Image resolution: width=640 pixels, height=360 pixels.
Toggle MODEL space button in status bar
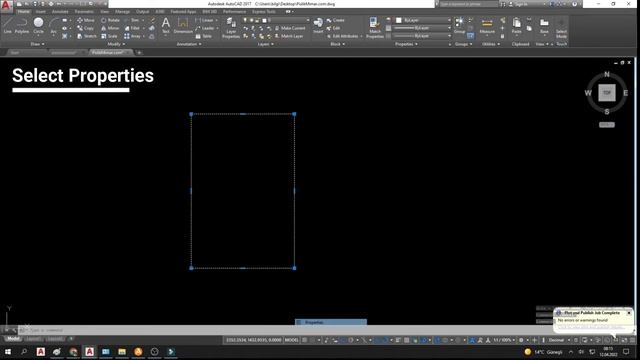click(291, 340)
